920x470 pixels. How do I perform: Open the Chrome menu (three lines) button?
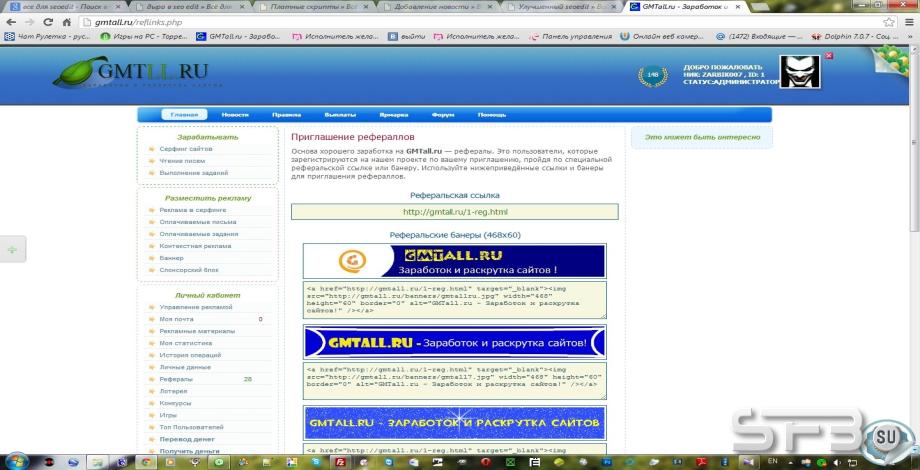point(909,22)
